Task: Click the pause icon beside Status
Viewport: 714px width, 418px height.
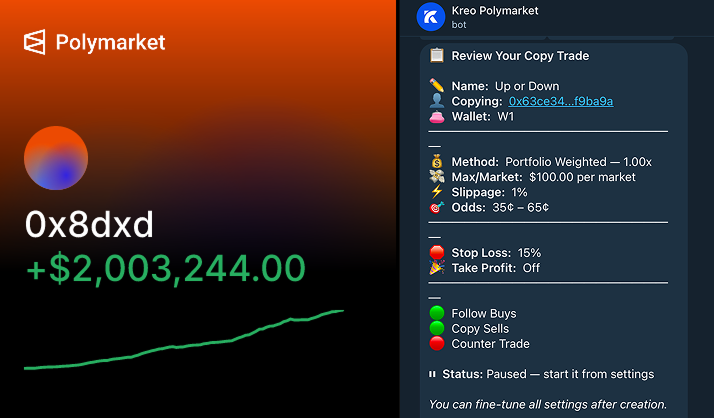Action: coord(432,374)
